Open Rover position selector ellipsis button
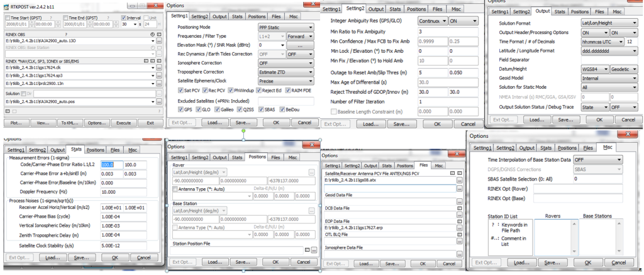The image size is (644, 275). point(312,172)
